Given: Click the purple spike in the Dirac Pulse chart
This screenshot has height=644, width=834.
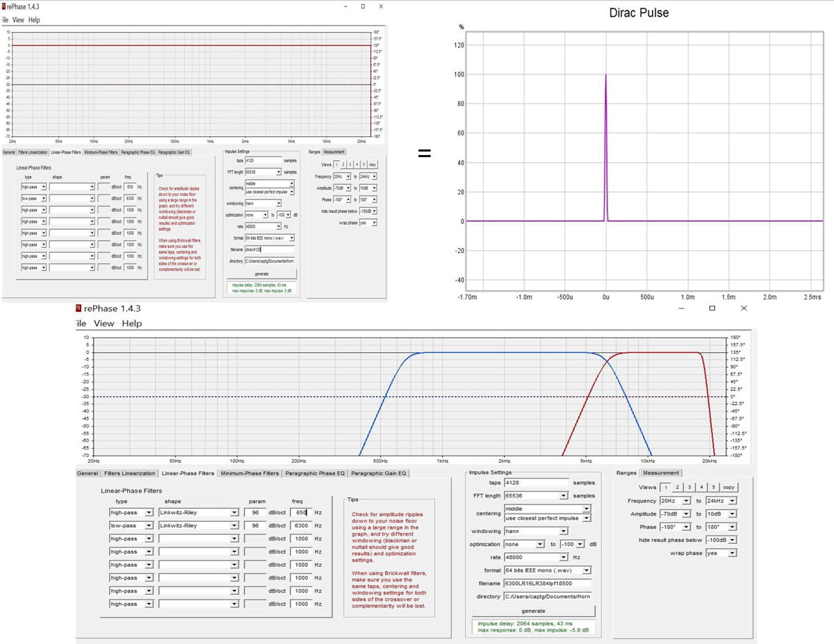Looking at the screenshot, I should click(605, 147).
